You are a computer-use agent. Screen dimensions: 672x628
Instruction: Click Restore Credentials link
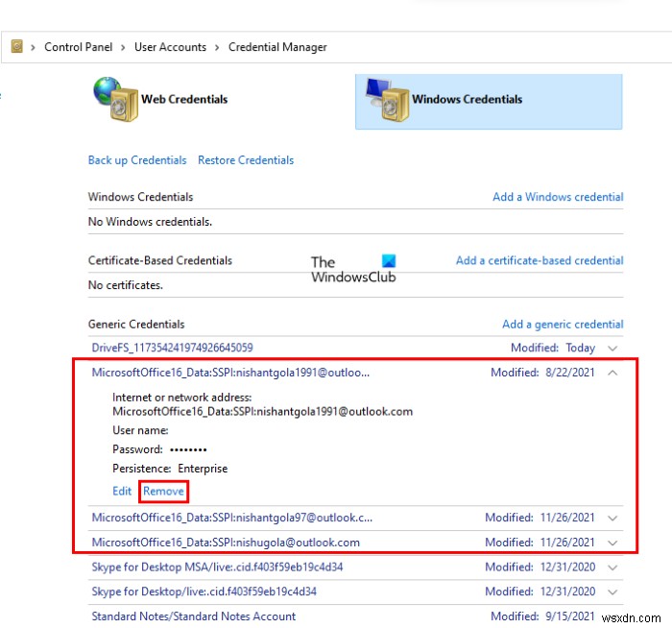(x=246, y=160)
